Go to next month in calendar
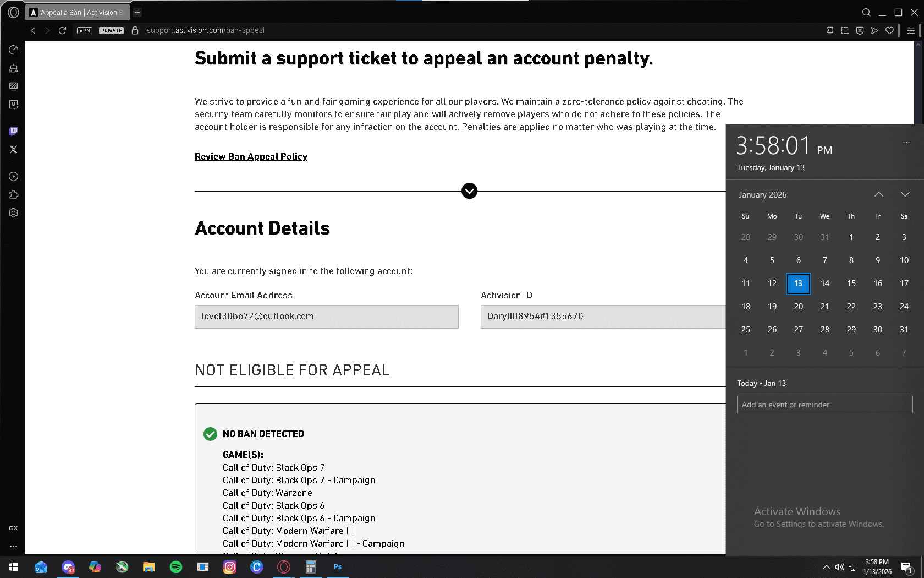The height and width of the screenshot is (578, 924). click(x=905, y=194)
